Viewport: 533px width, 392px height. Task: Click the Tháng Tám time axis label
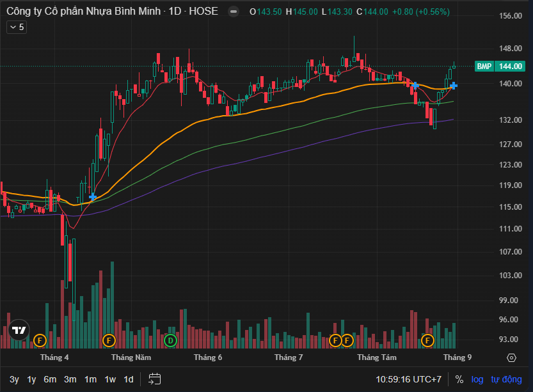tap(377, 357)
